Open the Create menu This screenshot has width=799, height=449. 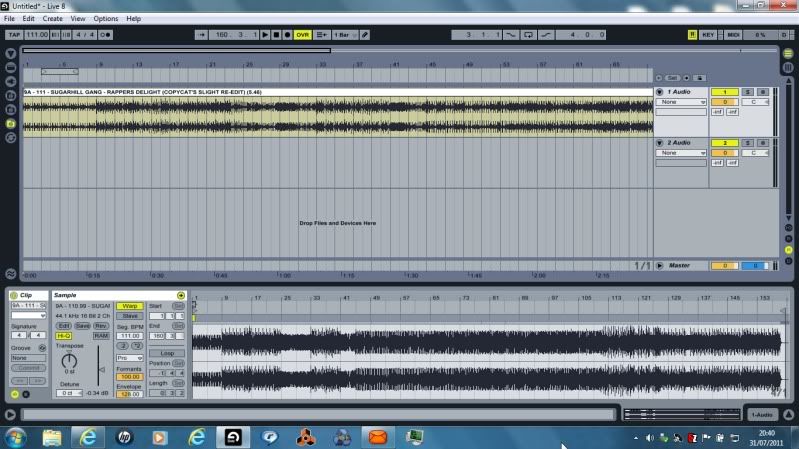click(x=52, y=18)
